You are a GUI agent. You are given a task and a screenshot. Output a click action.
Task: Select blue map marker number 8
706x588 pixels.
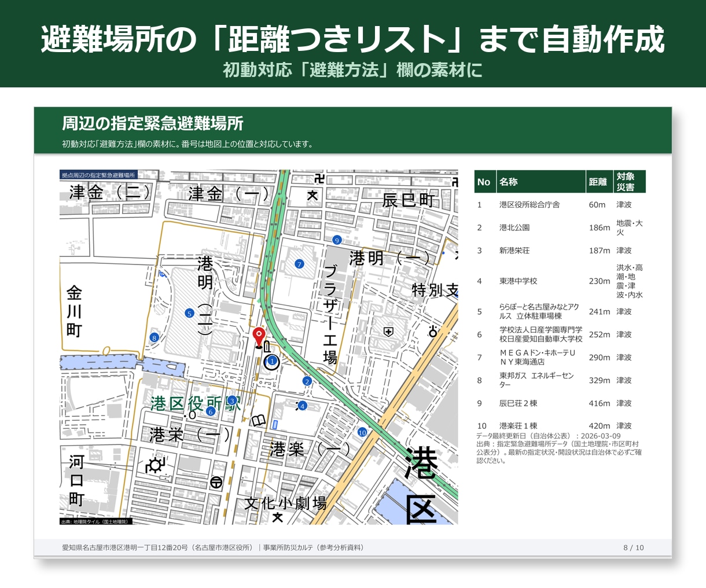pyautogui.click(x=154, y=337)
